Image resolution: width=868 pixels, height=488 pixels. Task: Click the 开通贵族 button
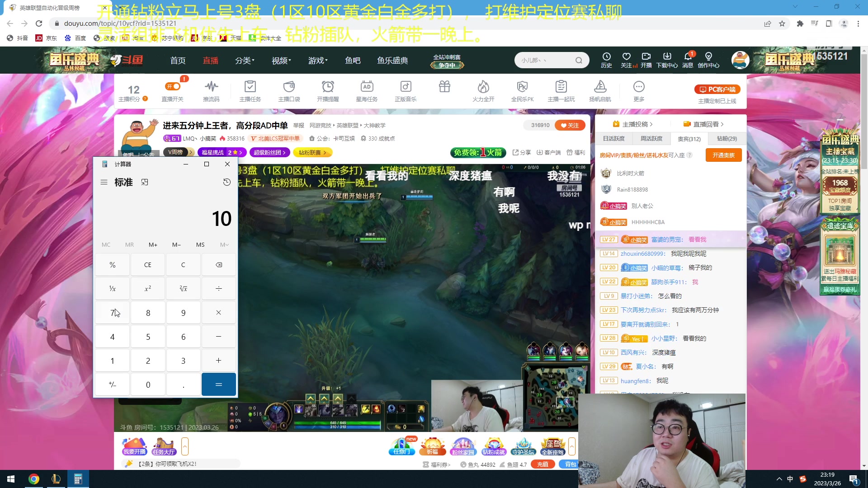point(723,155)
